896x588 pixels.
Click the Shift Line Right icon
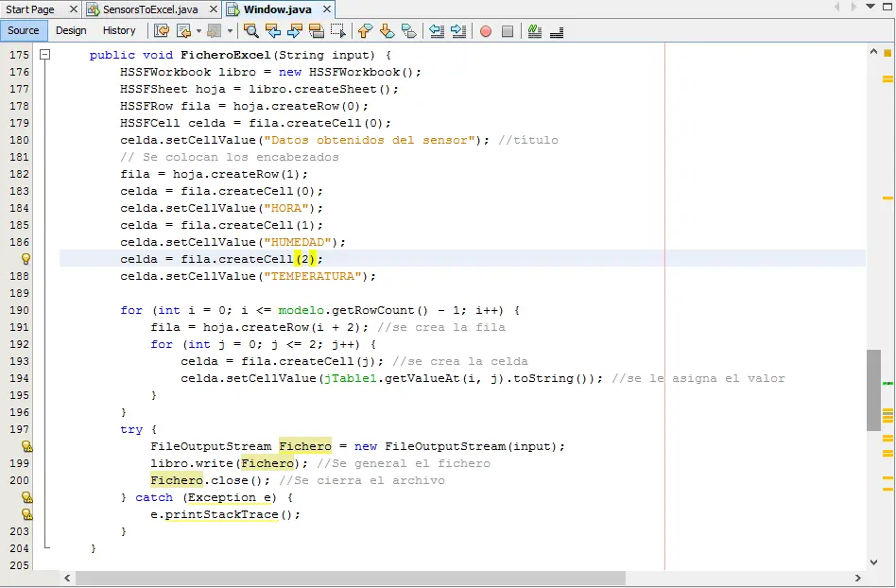[x=458, y=31]
